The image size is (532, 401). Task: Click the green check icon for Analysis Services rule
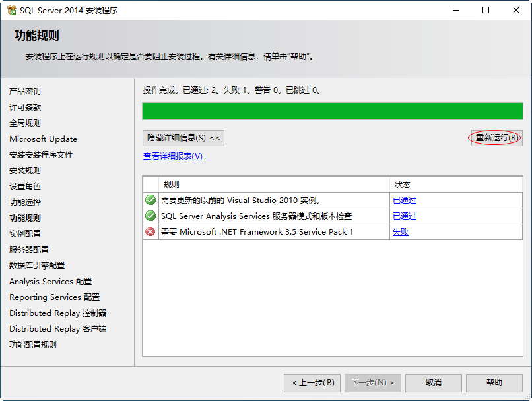tap(150, 216)
